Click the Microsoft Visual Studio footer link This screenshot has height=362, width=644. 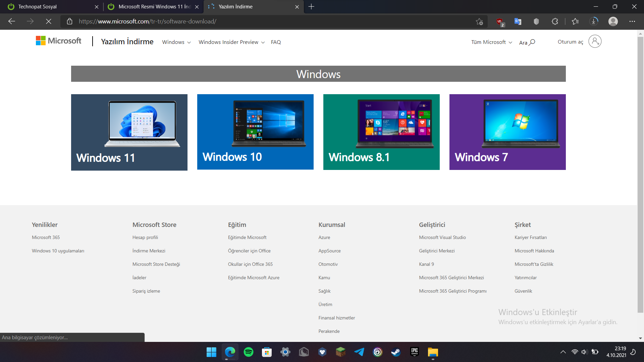(x=442, y=237)
